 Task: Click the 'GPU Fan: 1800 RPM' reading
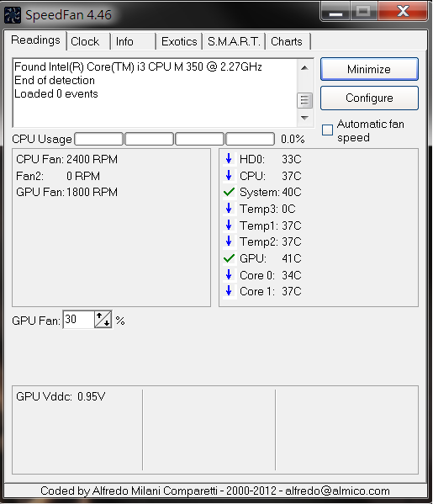pos(66,192)
